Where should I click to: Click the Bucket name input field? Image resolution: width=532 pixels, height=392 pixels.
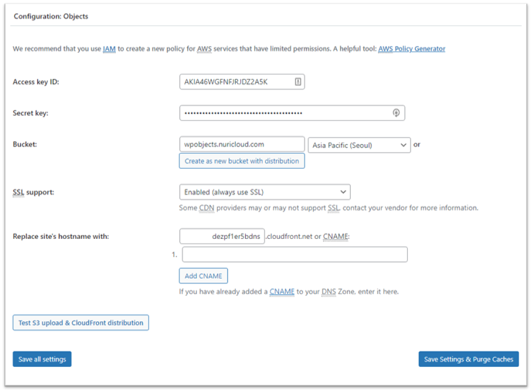coord(241,145)
